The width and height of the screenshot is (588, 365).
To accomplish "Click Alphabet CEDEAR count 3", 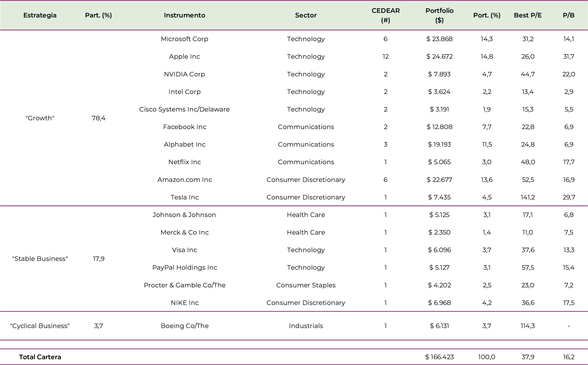I will click(386, 144).
